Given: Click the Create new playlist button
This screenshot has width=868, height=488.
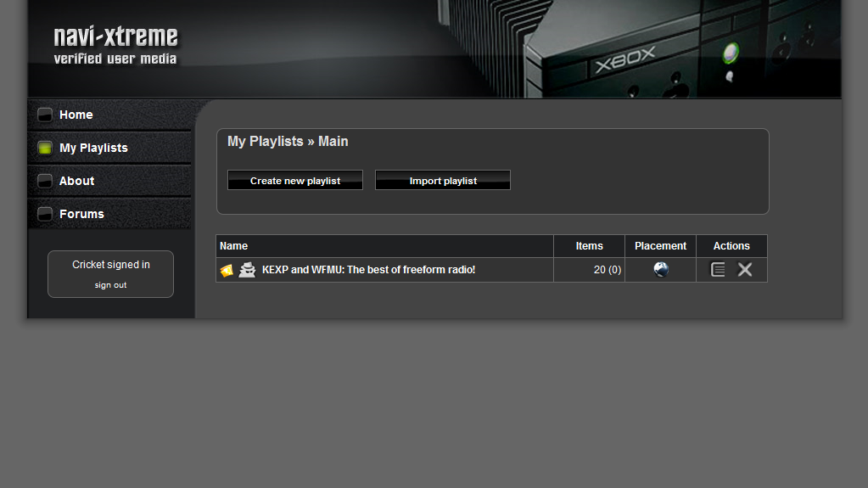Looking at the screenshot, I should pos(295,180).
